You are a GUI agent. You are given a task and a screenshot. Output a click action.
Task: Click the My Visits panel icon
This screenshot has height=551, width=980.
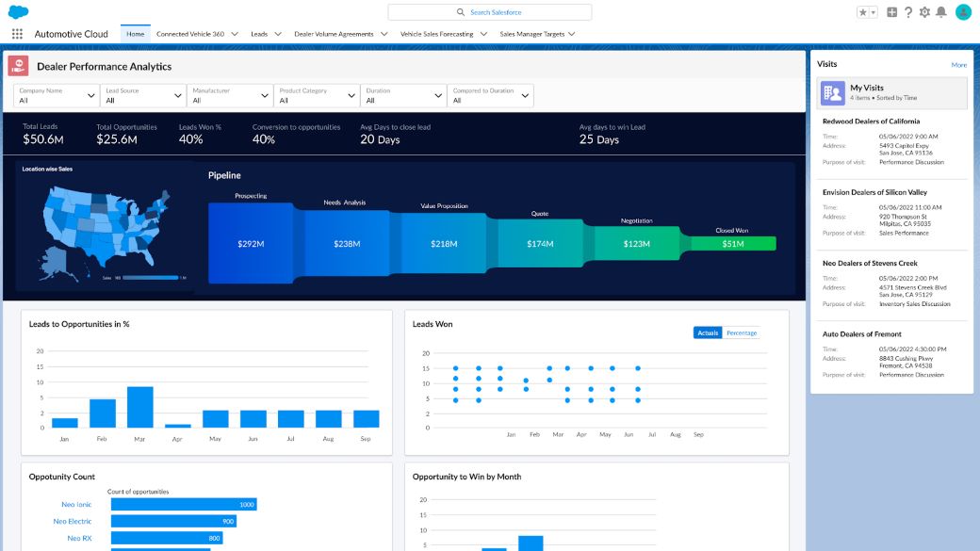[833, 91]
